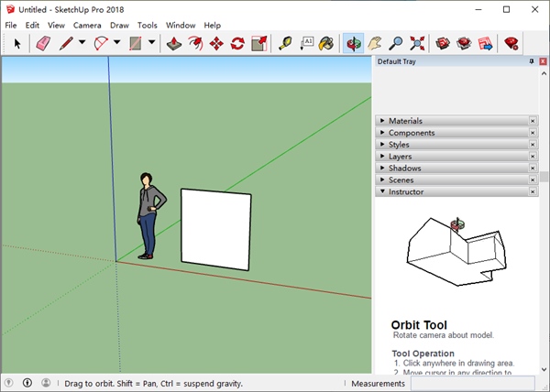The width and height of the screenshot is (550, 392).
Task: Open the Draw menu
Action: (x=119, y=26)
